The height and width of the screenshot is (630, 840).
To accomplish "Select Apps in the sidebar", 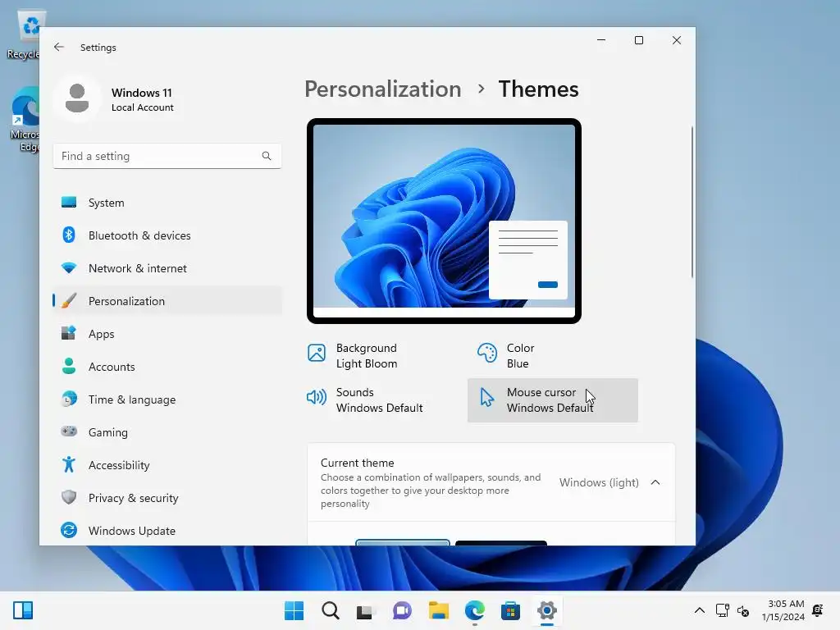I will (x=167, y=334).
